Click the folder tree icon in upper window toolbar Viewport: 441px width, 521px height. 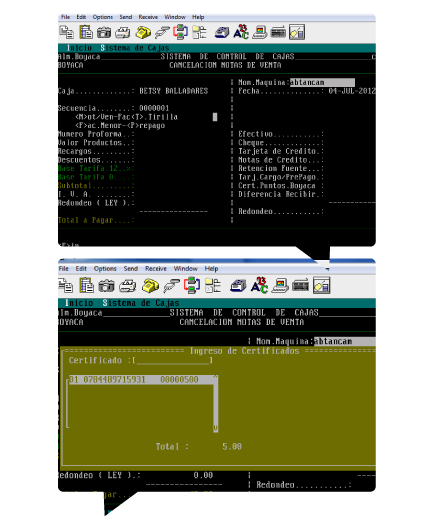coord(200,32)
